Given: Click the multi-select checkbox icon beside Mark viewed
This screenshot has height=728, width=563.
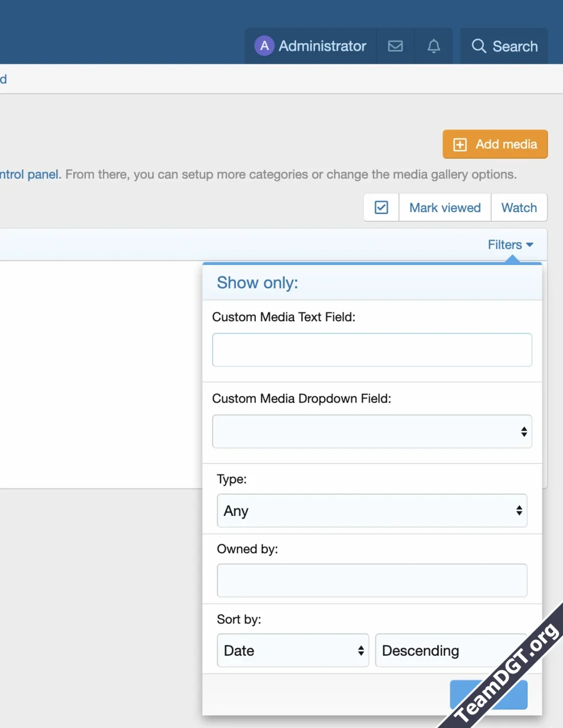Looking at the screenshot, I should (381, 207).
